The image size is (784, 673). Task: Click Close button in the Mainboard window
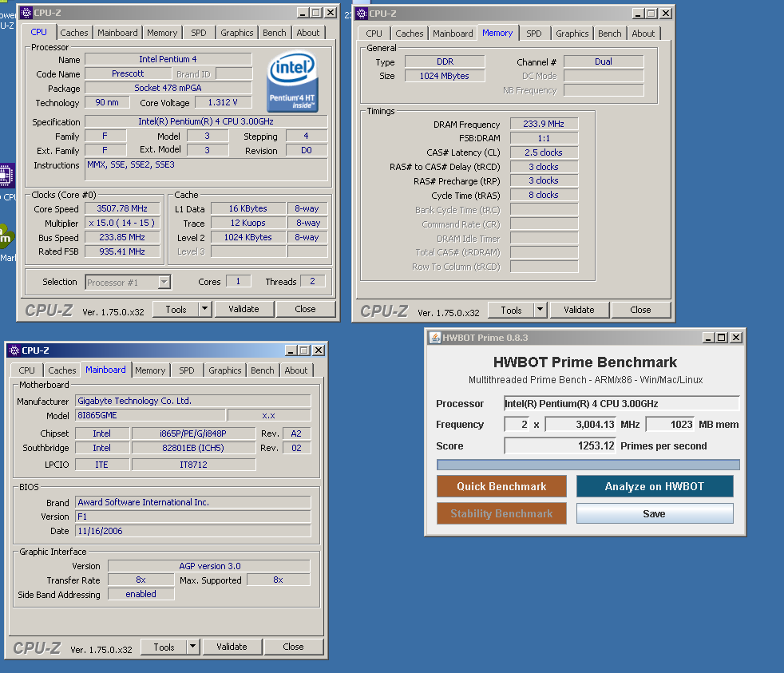pyautogui.click(x=294, y=647)
